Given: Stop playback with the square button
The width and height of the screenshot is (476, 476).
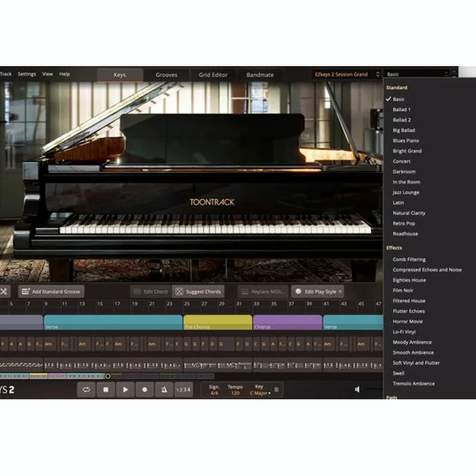Looking at the screenshot, I should pyautogui.click(x=106, y=389).
